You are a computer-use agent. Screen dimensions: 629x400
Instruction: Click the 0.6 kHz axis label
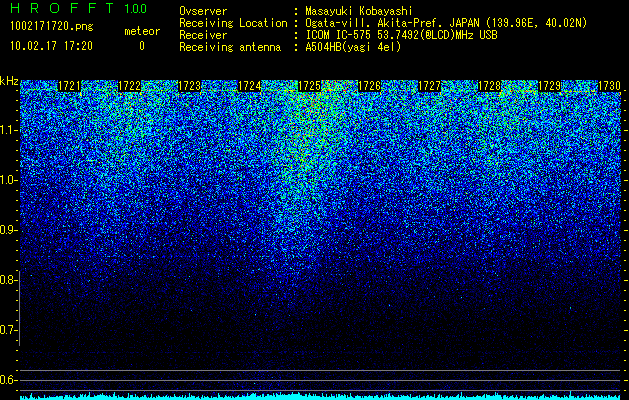pos(9,380)
